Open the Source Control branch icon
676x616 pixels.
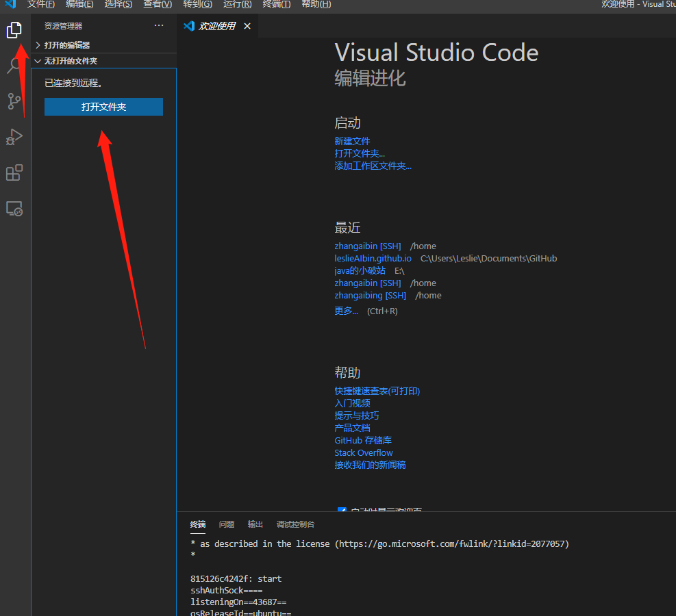pyautogui.click(x=14, y=102)
